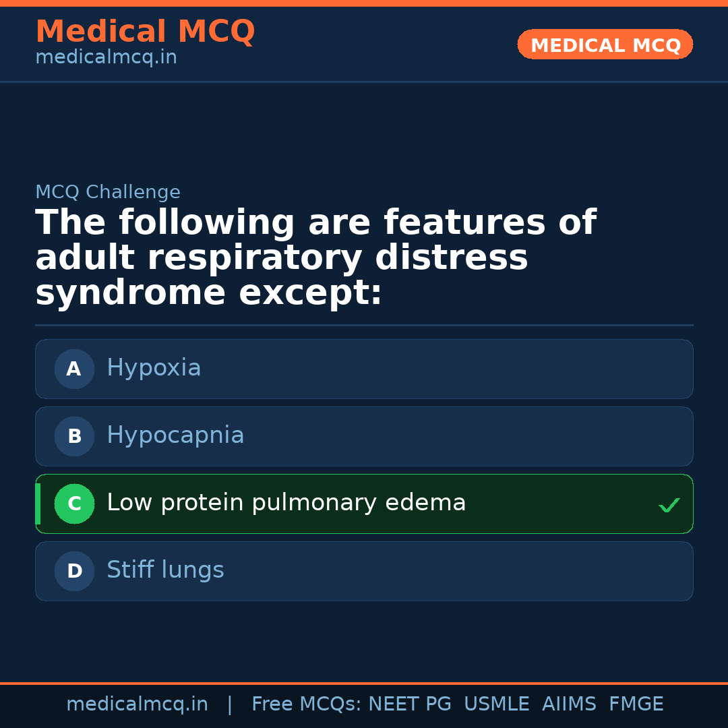Screen dimensions: 728x728
Task: Click the green C circle badge
Action: [74, 504]
